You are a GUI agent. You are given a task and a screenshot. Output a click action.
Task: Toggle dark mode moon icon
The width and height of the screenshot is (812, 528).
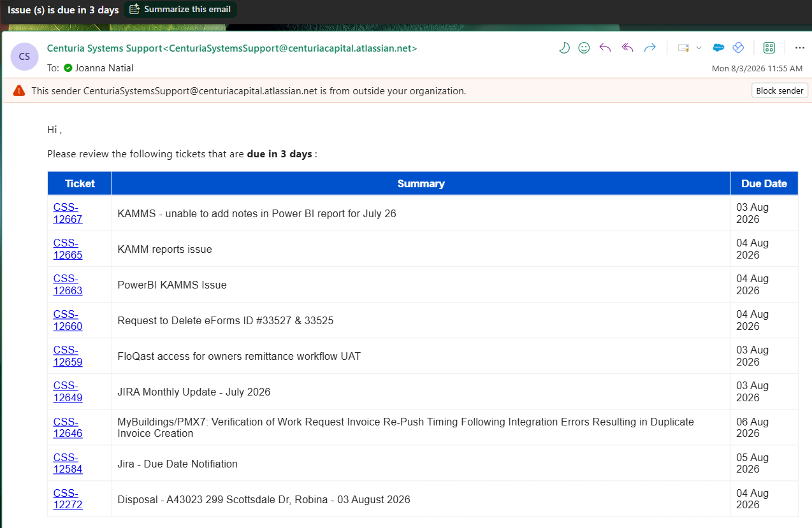tap(564, 48)
